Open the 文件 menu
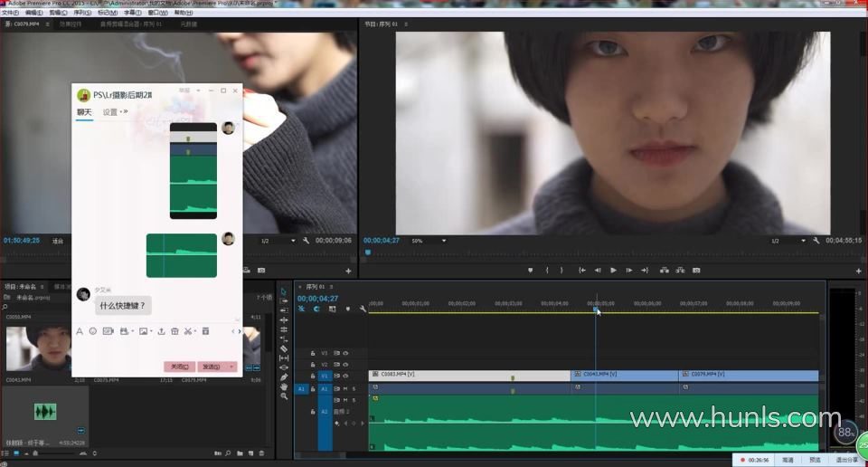868x467 pixels. (10, 12)
